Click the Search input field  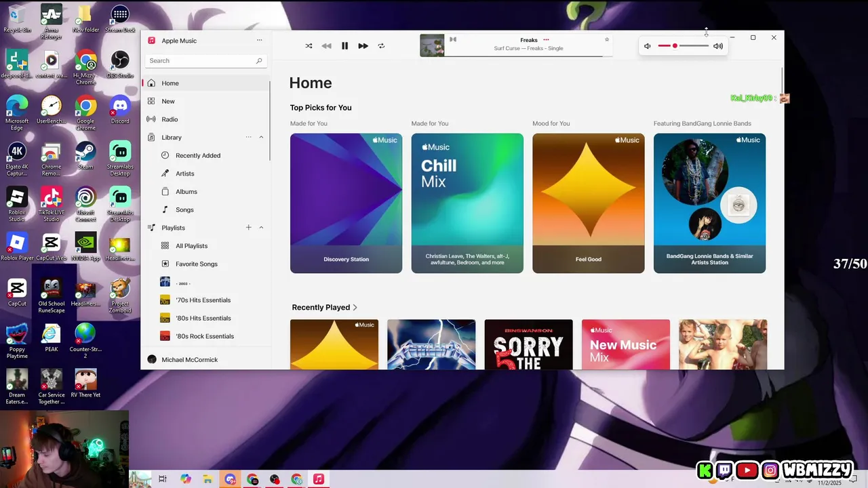click(x=205, y=60)
